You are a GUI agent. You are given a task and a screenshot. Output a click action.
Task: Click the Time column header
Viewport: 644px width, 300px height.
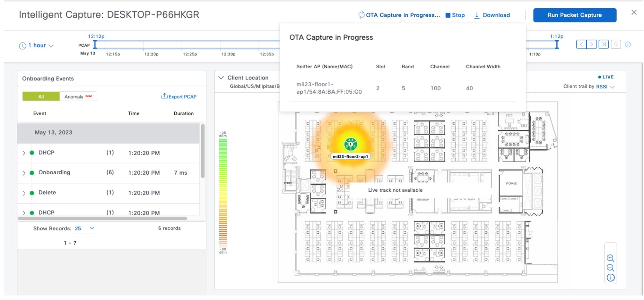134,113
